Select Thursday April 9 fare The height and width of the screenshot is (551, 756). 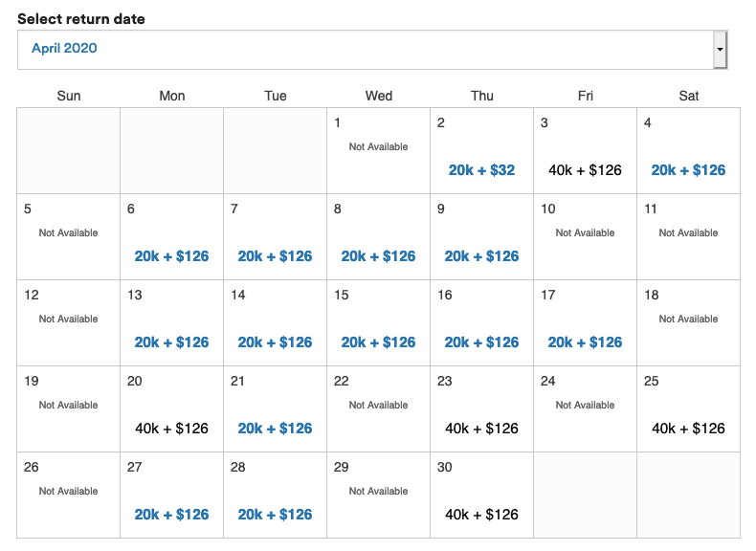(481, 256)
